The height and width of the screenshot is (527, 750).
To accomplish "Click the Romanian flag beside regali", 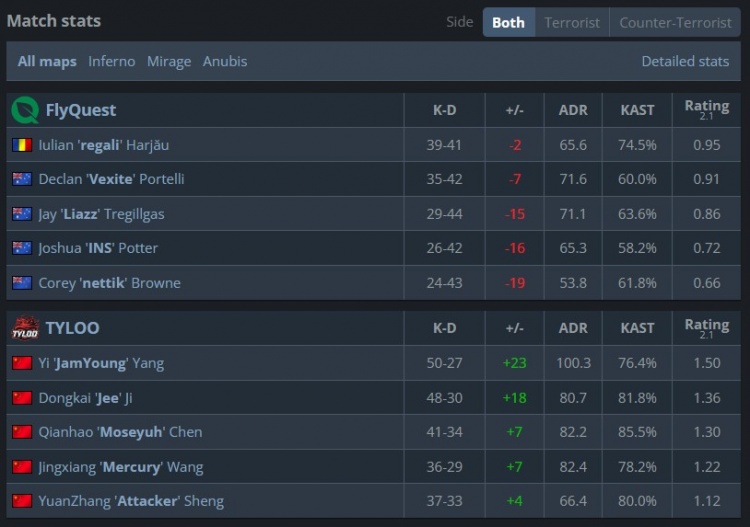I will (x=22, y=145).
